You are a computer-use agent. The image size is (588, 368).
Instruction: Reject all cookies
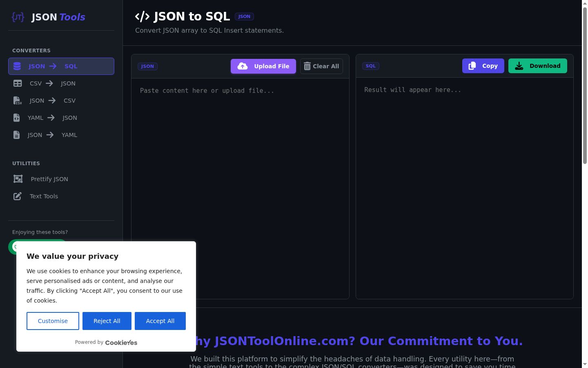tap(107, 321)
